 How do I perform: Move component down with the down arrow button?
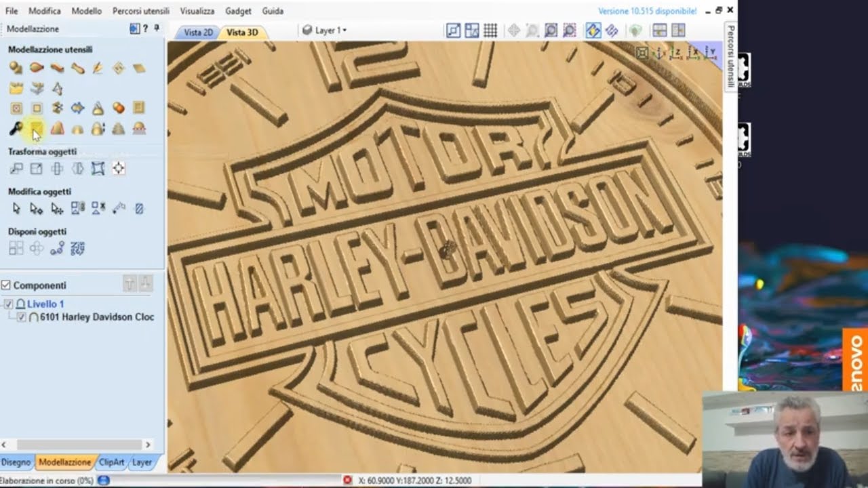145,284
